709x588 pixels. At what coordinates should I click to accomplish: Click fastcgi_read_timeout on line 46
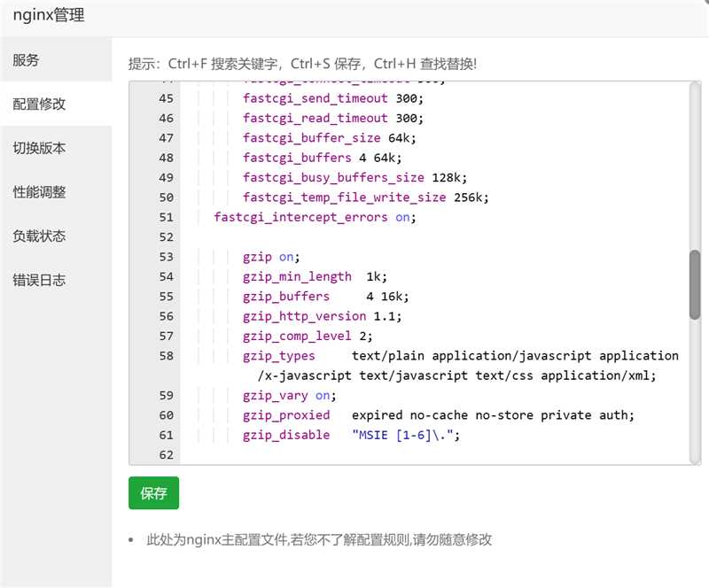pos(316,118)
